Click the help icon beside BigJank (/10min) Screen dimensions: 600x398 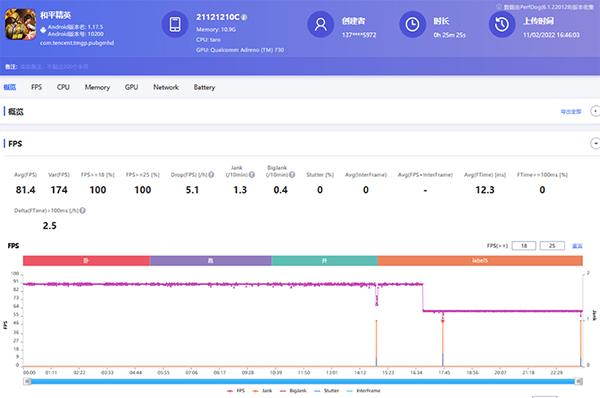[x=292, y=175]
